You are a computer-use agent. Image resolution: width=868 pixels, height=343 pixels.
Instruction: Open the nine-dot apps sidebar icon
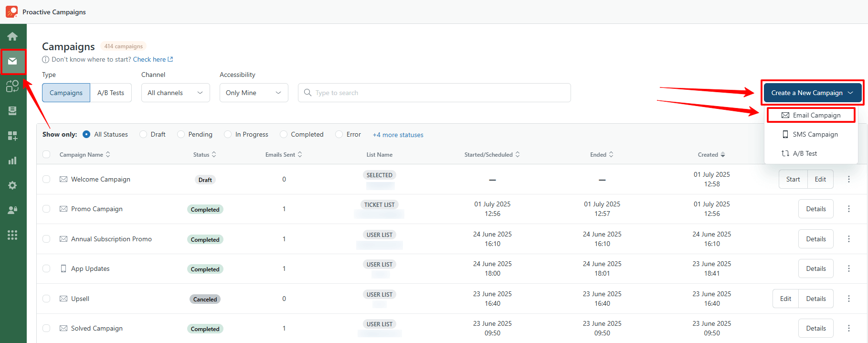pyautogui.click(x=12, y=235)
